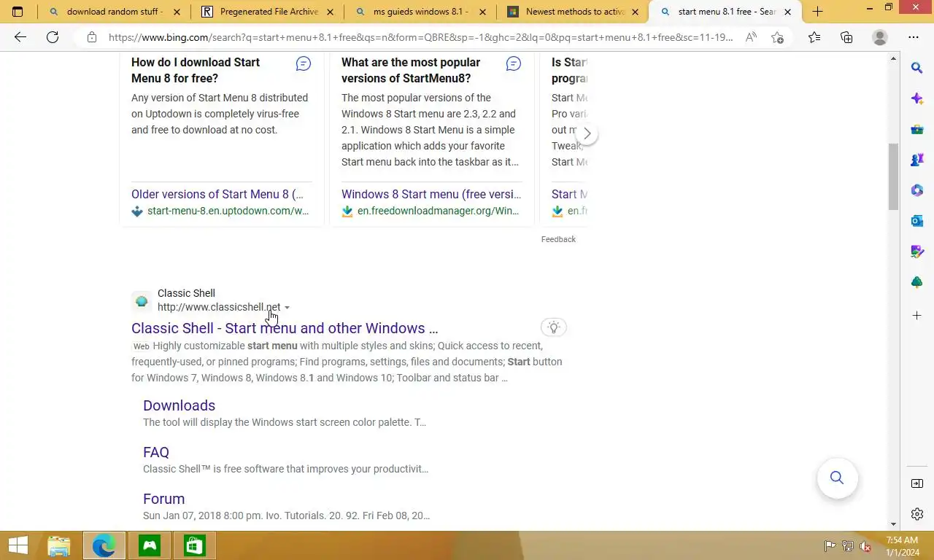Open the Microsoft 365 icon in the sidebar
The height and width of the screenshot is (560, 934).
[917, 190]
